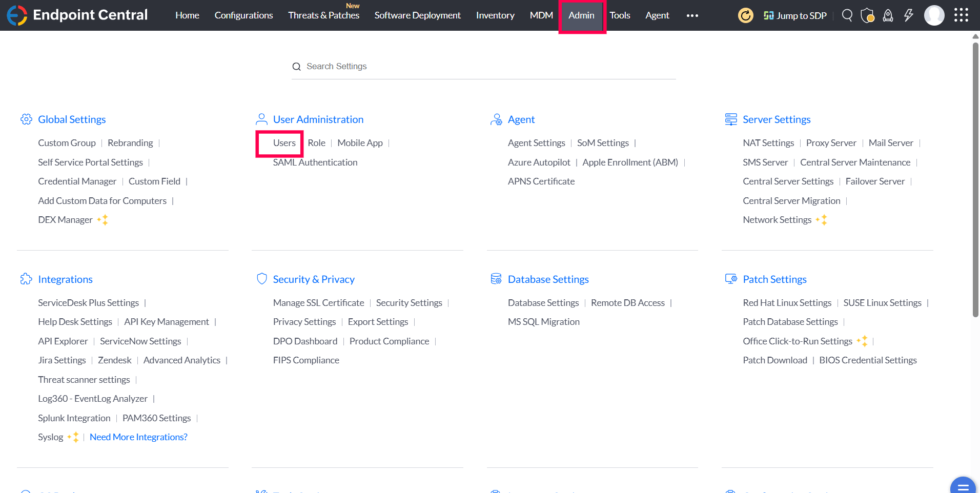
Task: Click the user profile avatar
Action: (934, 15)
